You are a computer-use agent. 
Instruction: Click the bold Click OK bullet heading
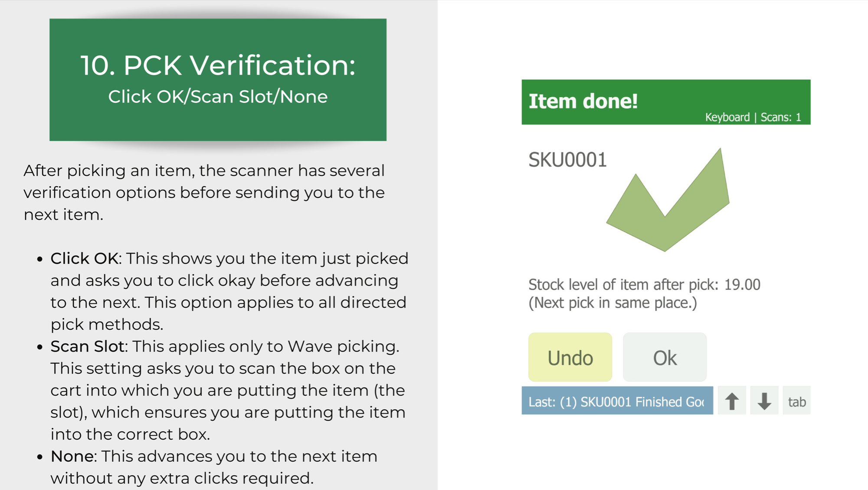[84, 259]
